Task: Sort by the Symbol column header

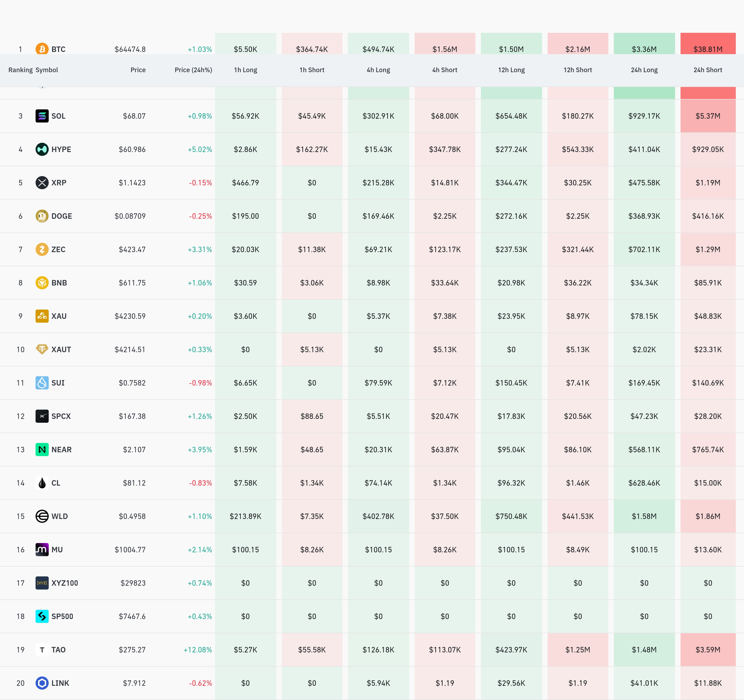Action: click(x=47, y=70)
